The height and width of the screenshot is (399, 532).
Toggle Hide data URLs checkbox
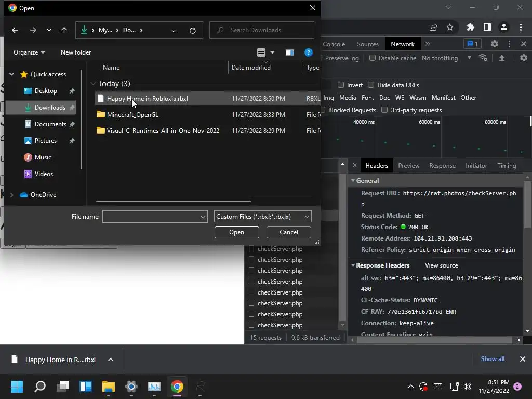click(371, 85)
